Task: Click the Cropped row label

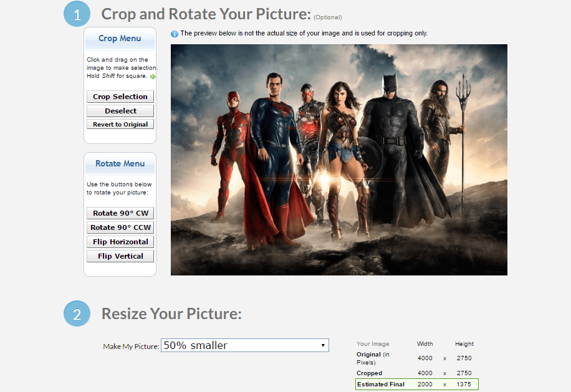Action: 369,373
